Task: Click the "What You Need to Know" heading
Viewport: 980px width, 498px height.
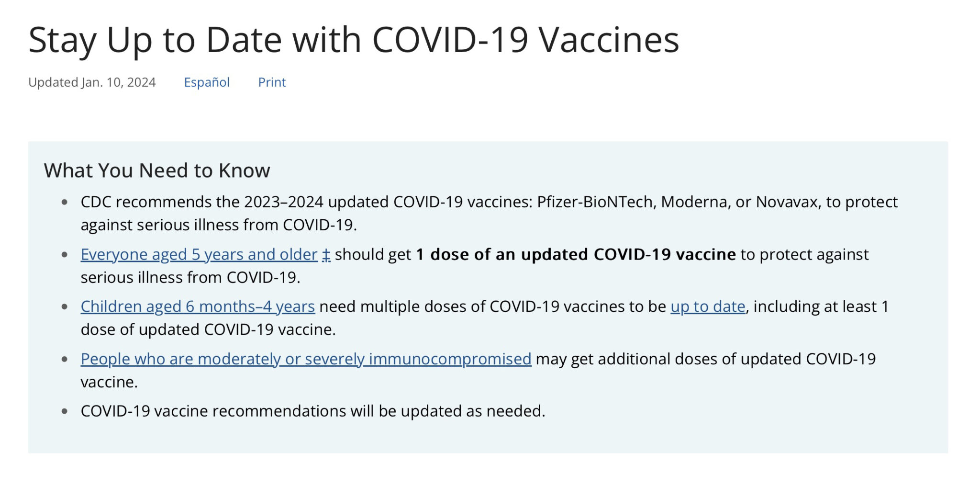Action: (x=157, y=170)
